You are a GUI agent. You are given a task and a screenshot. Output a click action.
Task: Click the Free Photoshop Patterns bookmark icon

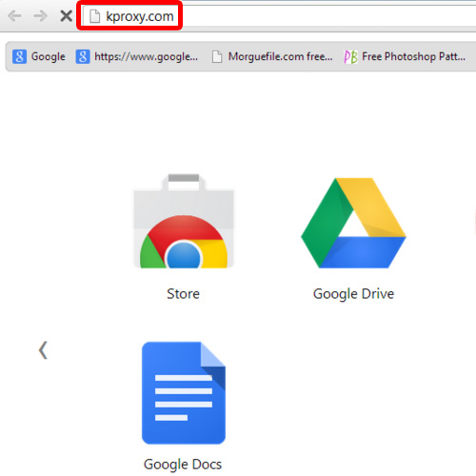350,57
